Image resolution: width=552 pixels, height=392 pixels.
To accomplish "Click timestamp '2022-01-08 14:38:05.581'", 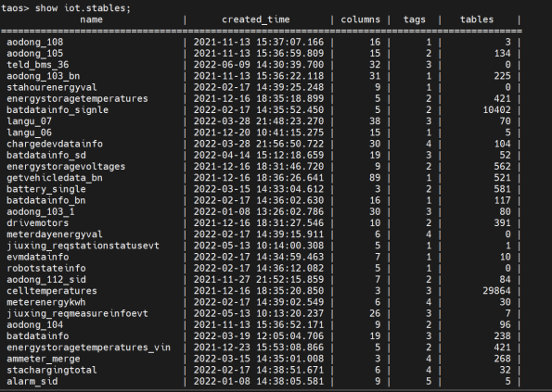I will coord(259,381).
